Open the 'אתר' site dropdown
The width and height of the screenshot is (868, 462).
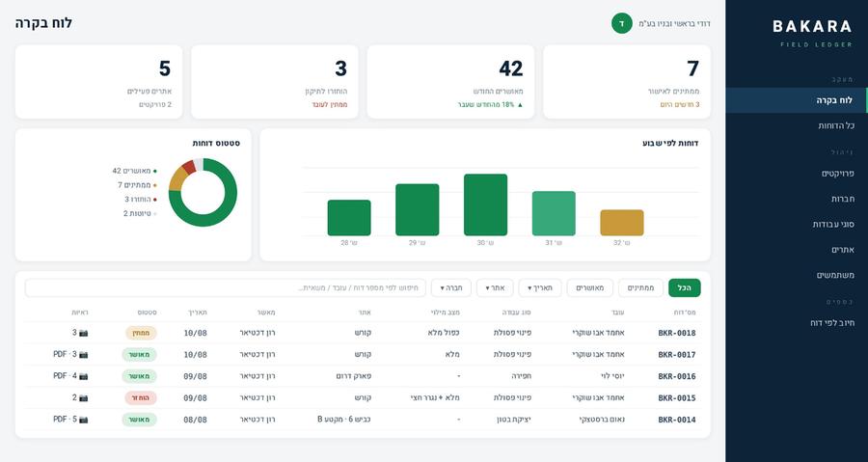[x=495, y=287]
